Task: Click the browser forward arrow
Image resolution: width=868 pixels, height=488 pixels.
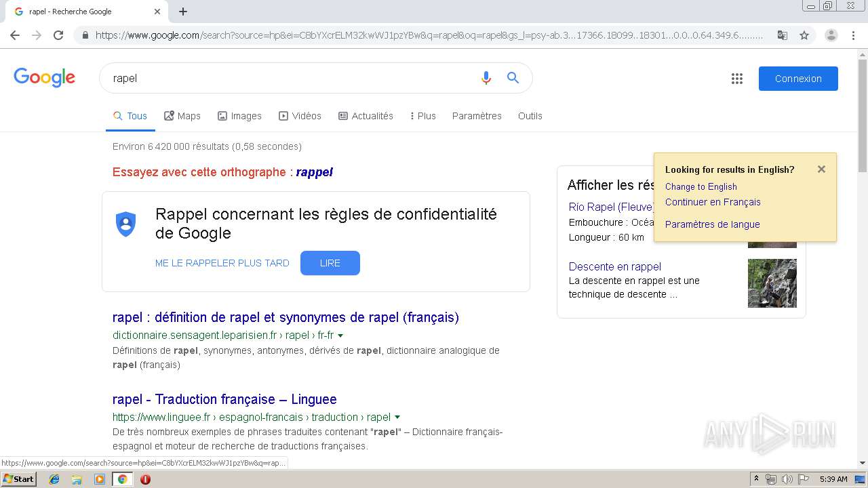Action: click(x=37, y=35)
